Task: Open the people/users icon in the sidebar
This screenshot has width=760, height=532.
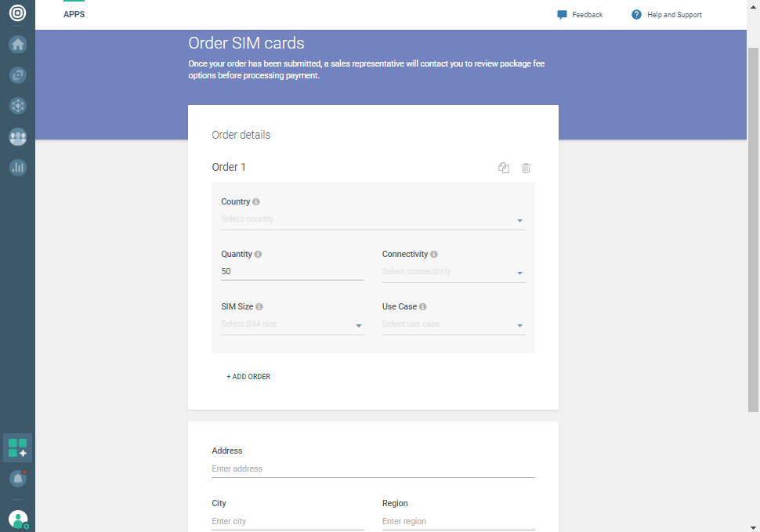Action: click(x=17, y=137)
